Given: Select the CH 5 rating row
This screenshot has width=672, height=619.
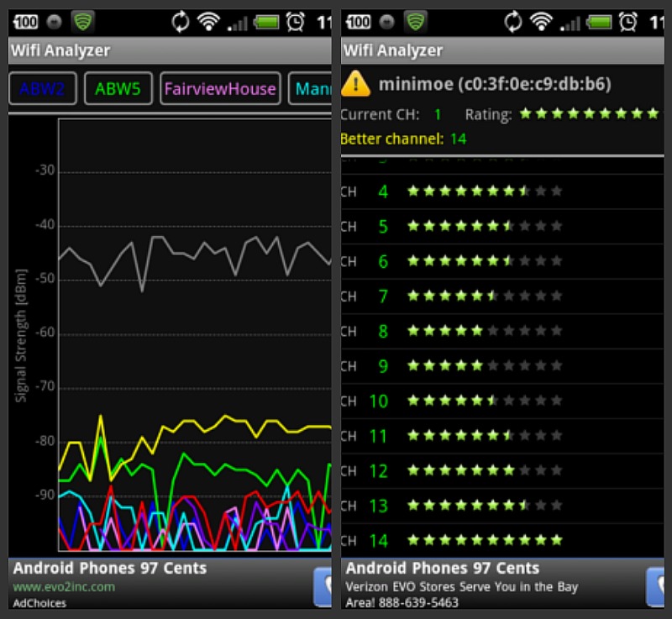Looking at the screenshot, I should pos(502,227).
